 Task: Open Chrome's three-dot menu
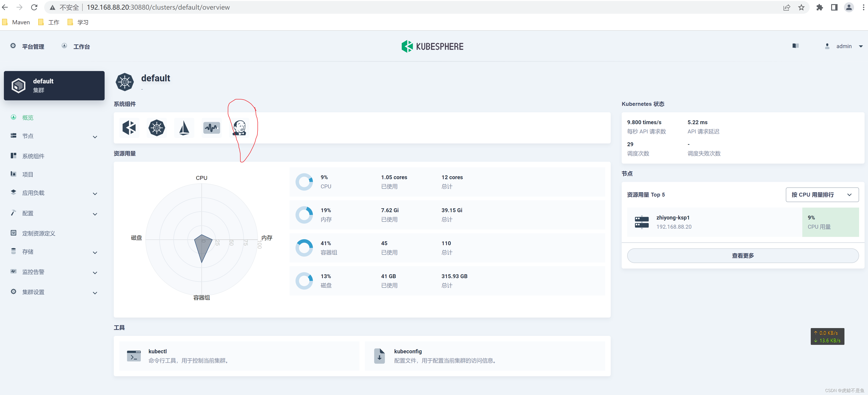point(863,7)
